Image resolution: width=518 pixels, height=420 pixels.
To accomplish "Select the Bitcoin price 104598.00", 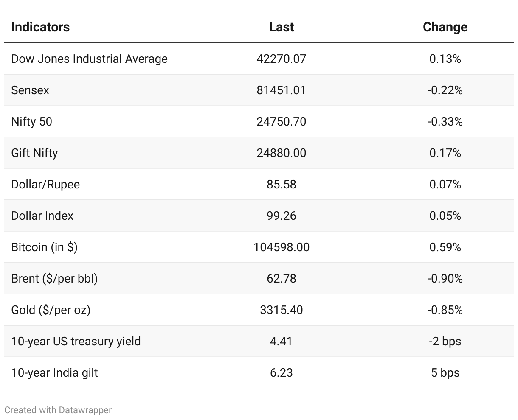I will (281, 247).
